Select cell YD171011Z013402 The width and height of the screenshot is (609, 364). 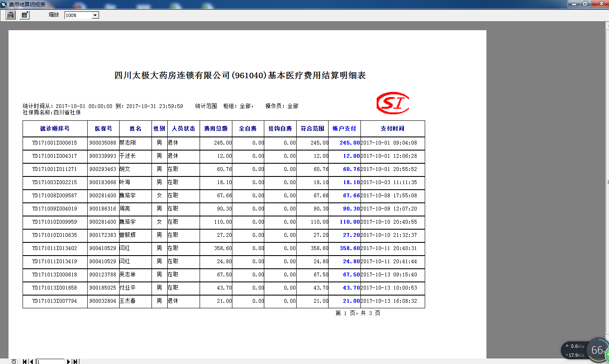pyautogui.click(x=55, y=248)
